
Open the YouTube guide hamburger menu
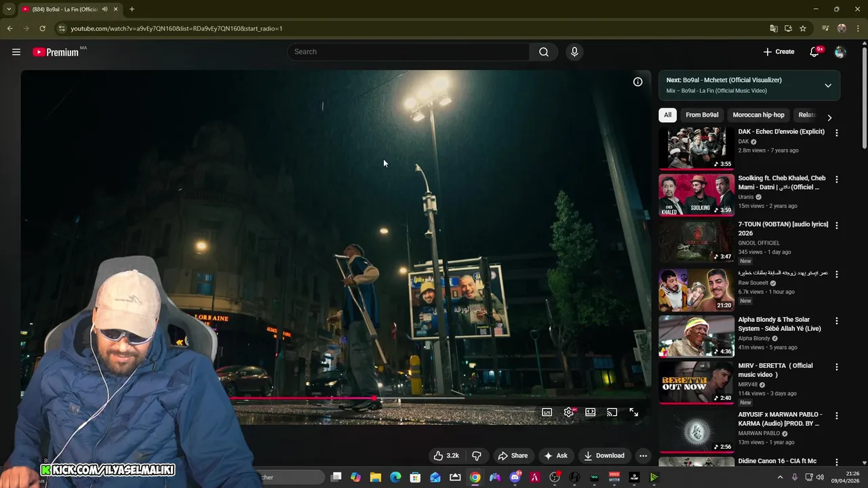click(x=16, y=52)
